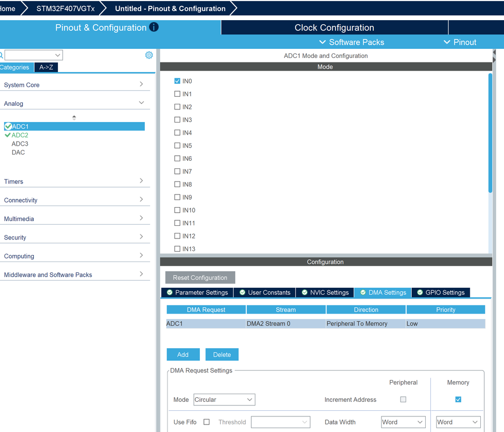Enable the IN2 channel checkbox
The image size is (504, 432).
(177, 107)
